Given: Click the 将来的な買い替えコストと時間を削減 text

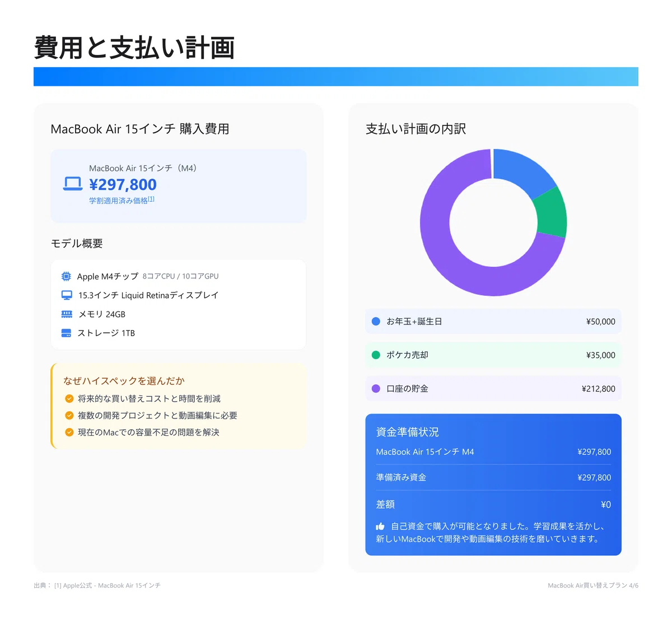Looking at the screenshot, I should click(149, 399).
